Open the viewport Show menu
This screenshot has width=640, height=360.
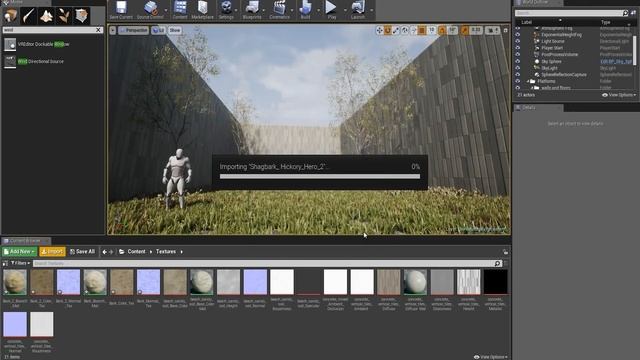click(175, 30)
